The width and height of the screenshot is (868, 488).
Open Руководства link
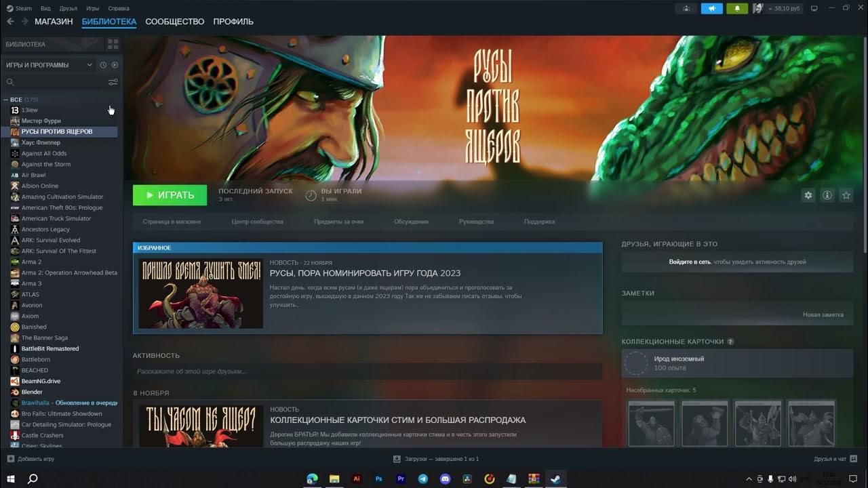click(476, 222)
